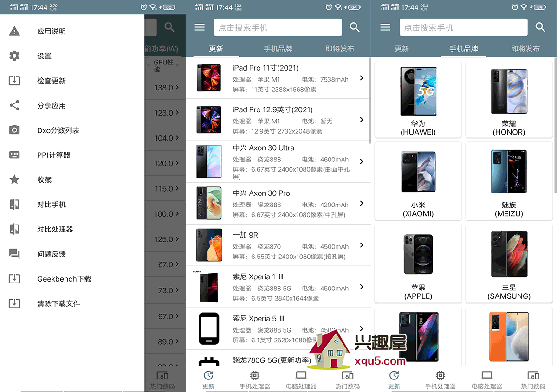557x392 pixels.
Task: Open chevron beside the 67.0 value
Action: [177, 264]
